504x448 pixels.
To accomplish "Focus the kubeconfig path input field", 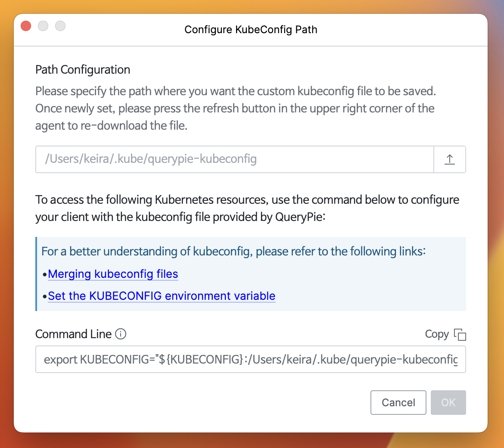I will (x=234, y=159).
